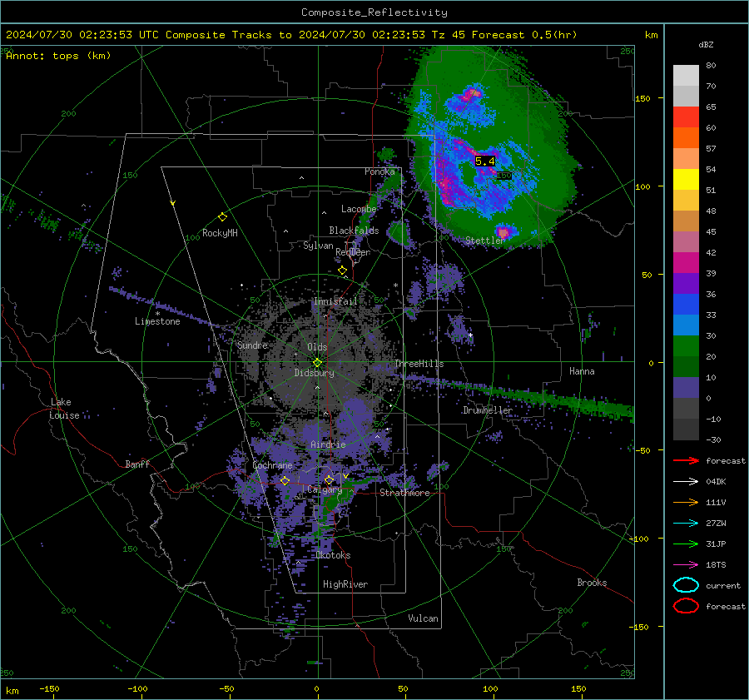Select the cyan 27ZW arrow legend entry
This screenshot has height=700, width=749.
686,524
